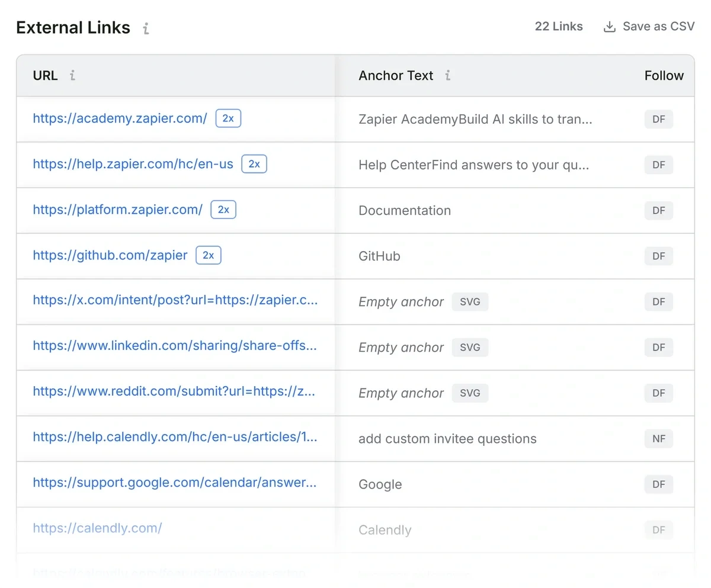Open the academy.zapier.com link
This screenshot has width=711, height=588.
(120, 118)
